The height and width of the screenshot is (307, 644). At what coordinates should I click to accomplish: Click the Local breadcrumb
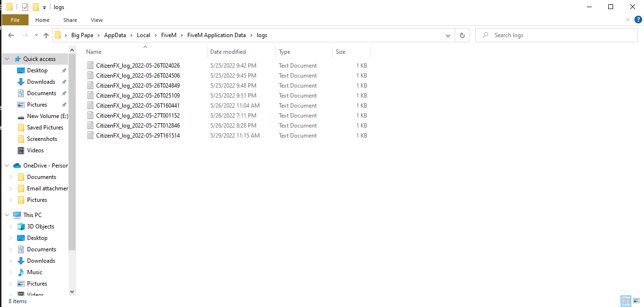[144, 35]
